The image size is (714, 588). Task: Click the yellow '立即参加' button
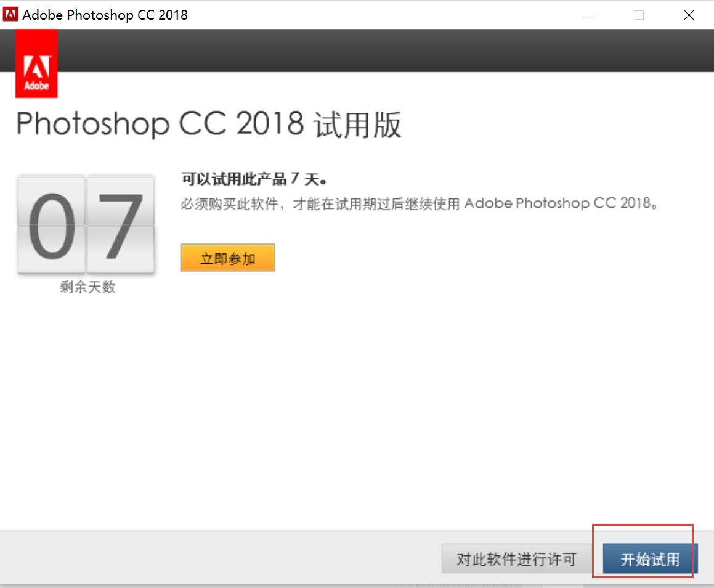(227, 257)
